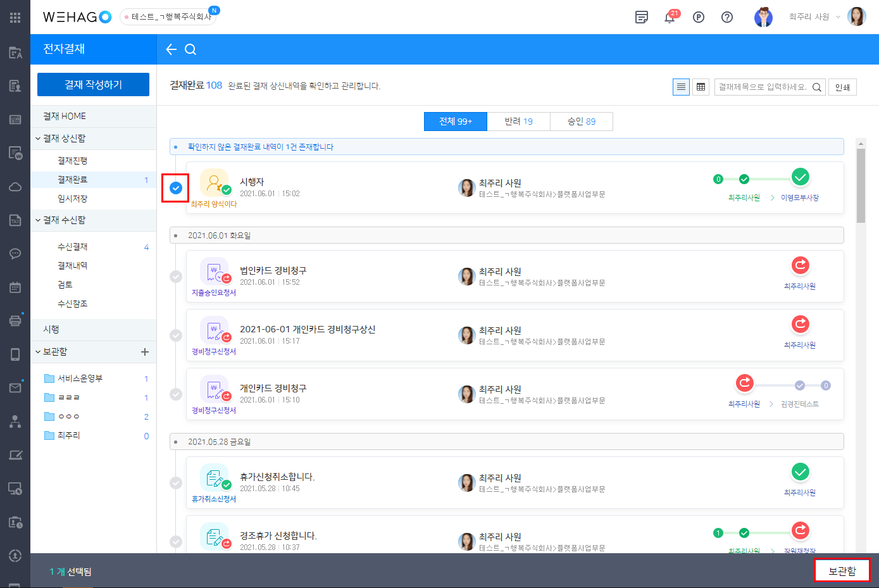Click the notification bell icon
Viewport: 879px width, 588px height.
(670, 17)
